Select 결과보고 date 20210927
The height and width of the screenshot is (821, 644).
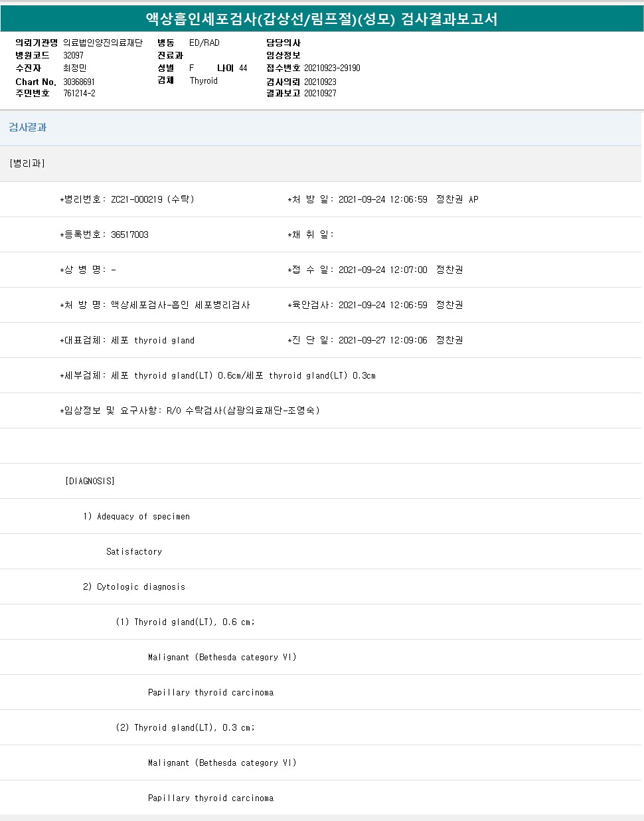pos(321,94)
